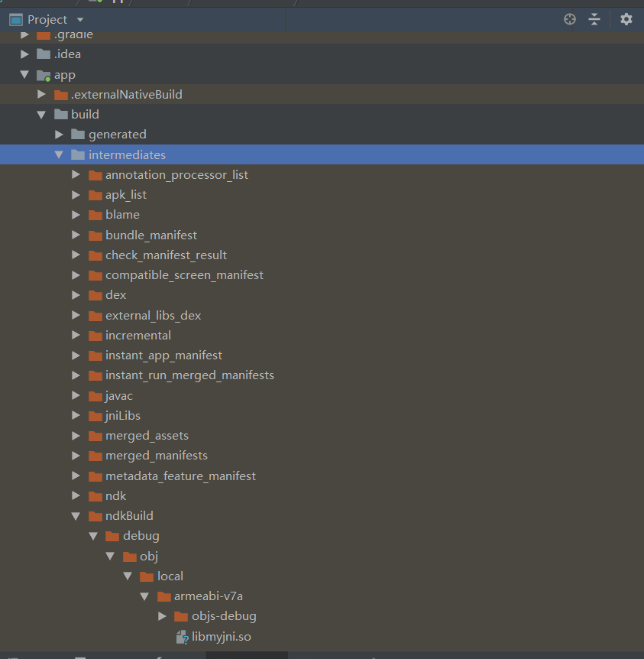Viewport: 644px width, 659px height.
Task: Expand the metadata_feature_manifest folder arrow
Action: click(x=76, y=476)
